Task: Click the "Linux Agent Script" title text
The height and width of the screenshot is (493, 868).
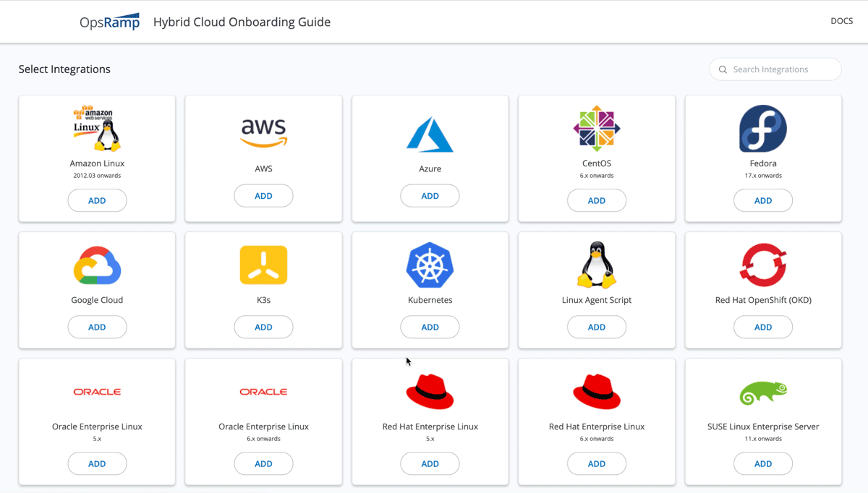Action: 597,300
